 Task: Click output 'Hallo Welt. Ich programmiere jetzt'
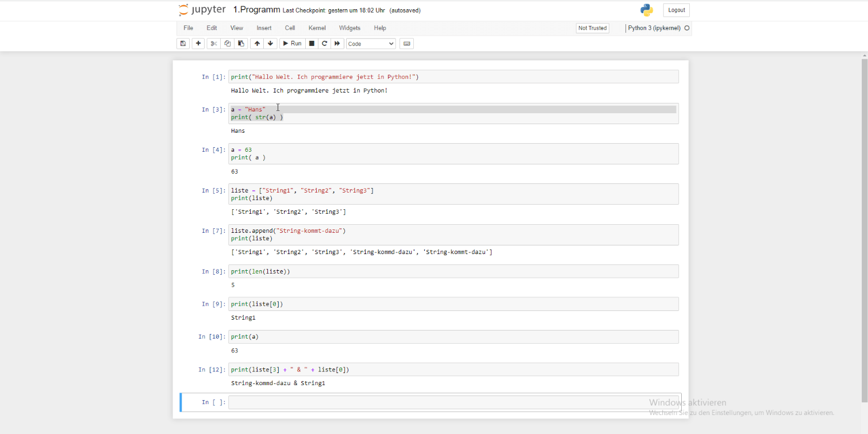[x=309, y=90]
